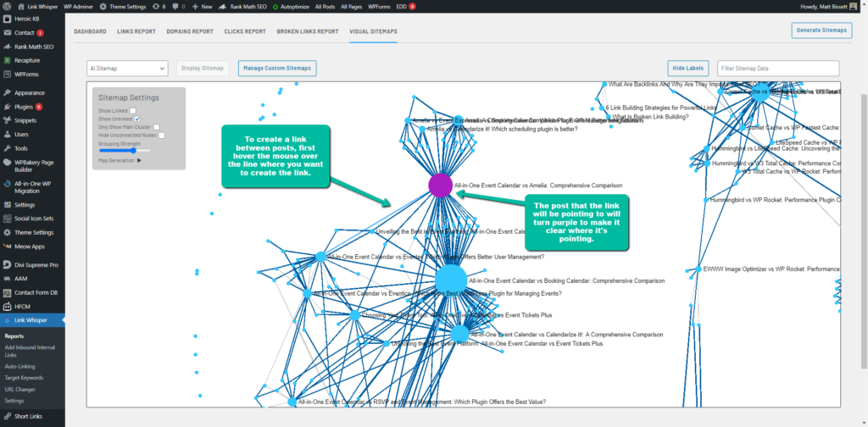Open Appearance in the sidebar
The image size is (868, 427).
(x=29, y=92)
